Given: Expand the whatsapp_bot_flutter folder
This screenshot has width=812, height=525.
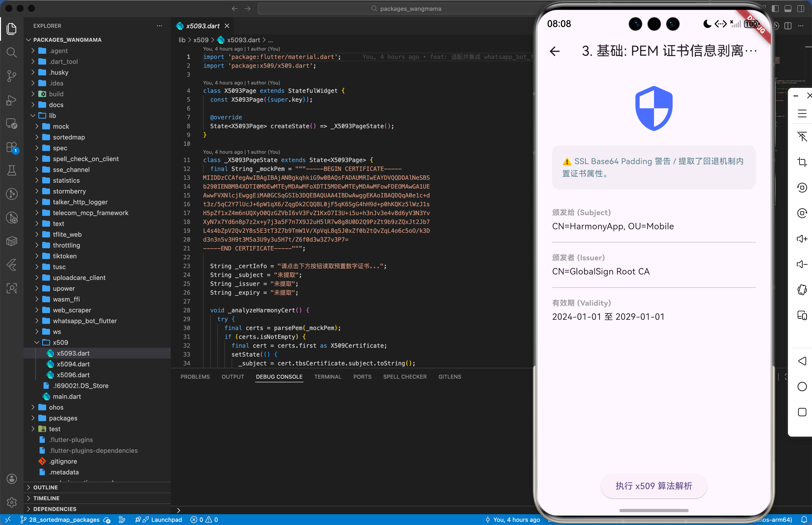Looking at the screenshot, I should [84, 321].
